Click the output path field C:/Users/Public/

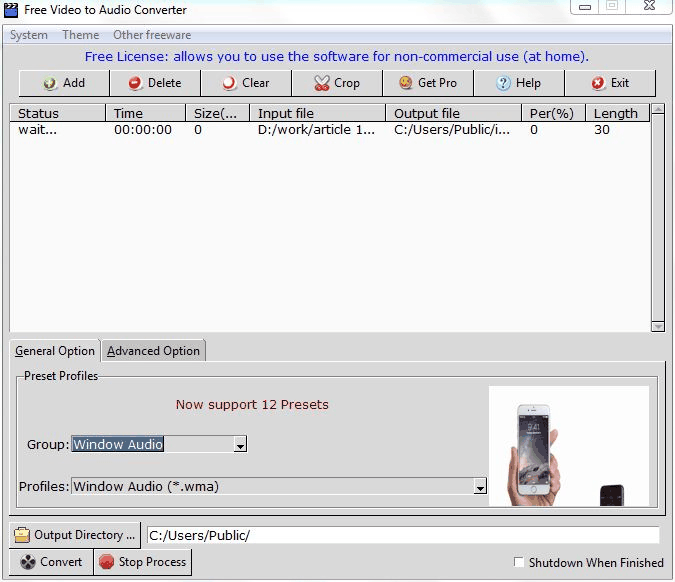point(403,536)
